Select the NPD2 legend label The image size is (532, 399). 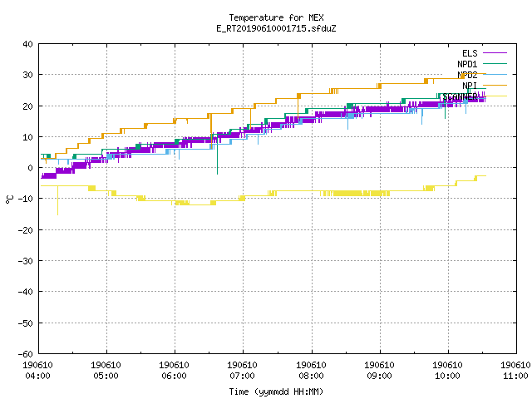(467, 75)
